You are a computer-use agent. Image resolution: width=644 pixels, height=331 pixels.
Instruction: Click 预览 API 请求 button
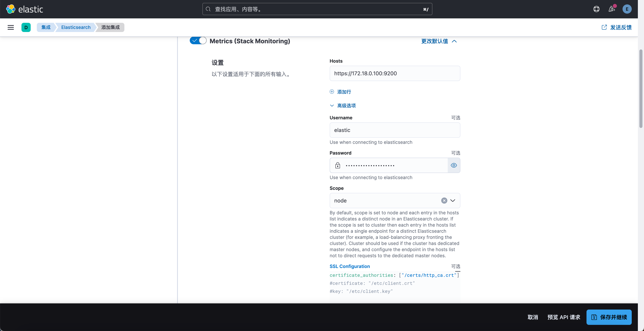pos(564,317)
